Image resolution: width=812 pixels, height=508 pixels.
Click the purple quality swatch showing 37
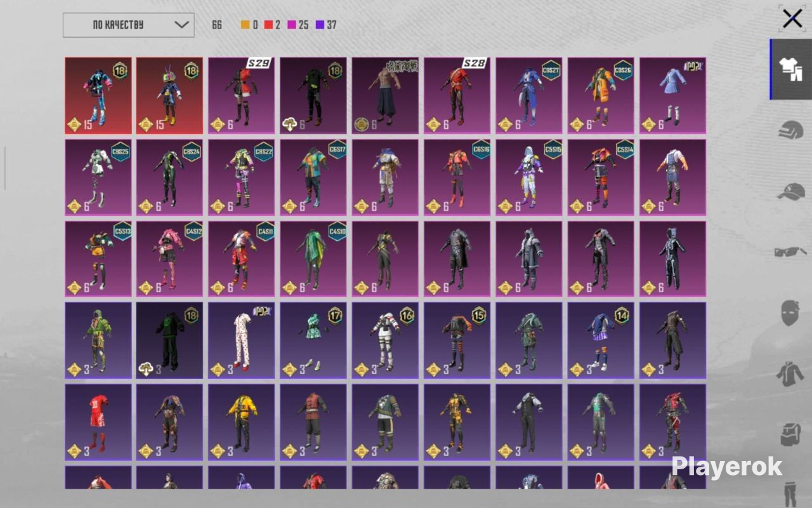(320, 25)
